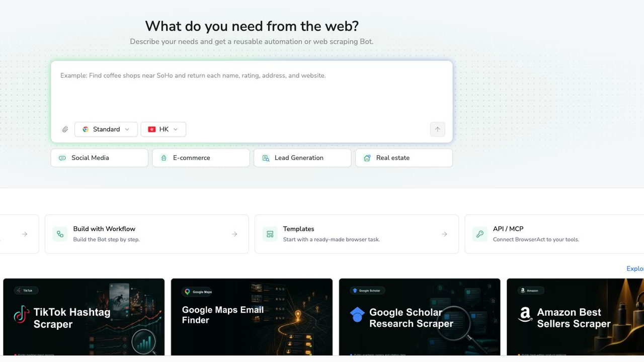644x362 pixels.
Task: Click the Social Media chat bubble icon
Action: click(62, 158)
